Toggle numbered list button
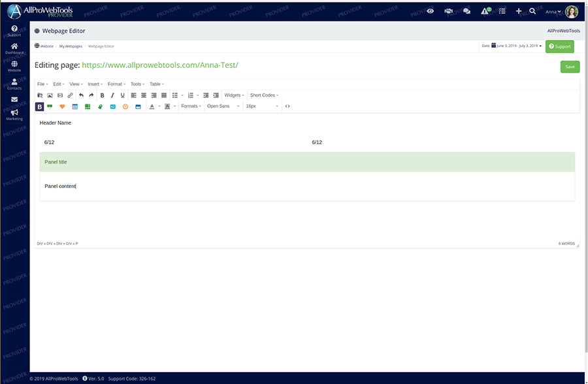588x384 pixels. (x=191, y=95)
